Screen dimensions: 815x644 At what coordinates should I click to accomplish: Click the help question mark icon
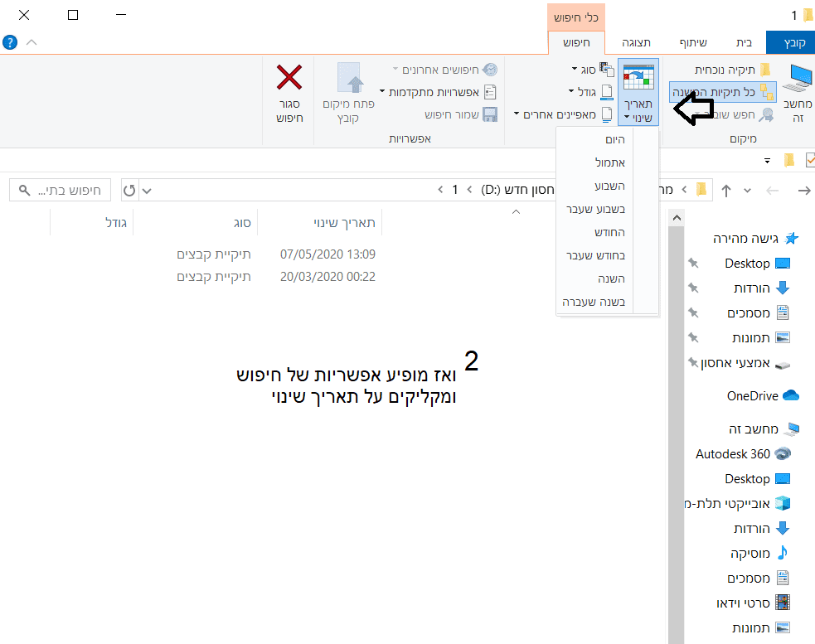click(x=10, y=42)
